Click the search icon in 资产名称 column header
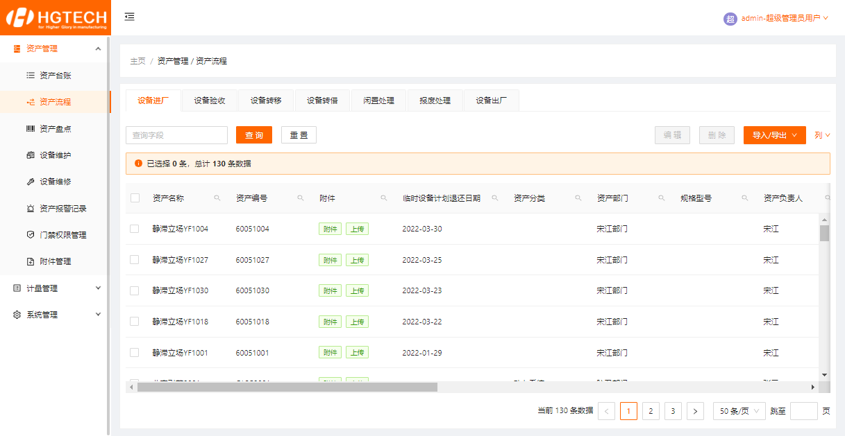The height and width of the screenshot is (441, 848). 217,199
